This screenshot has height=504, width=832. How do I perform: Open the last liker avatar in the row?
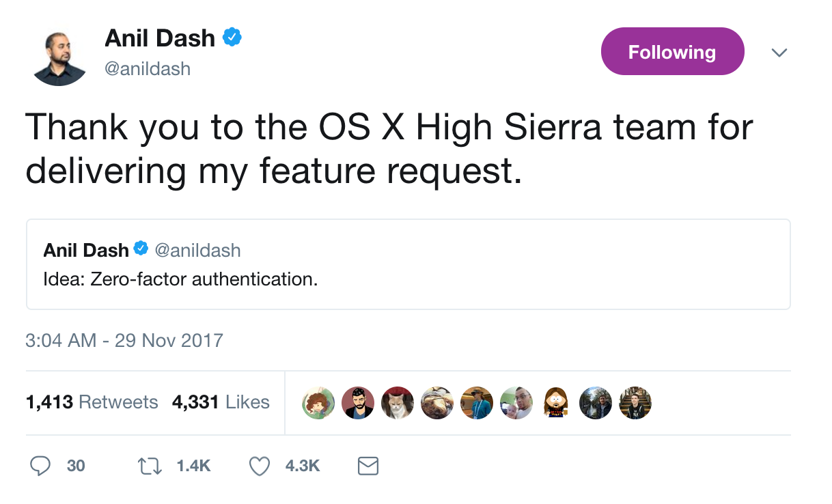tap(635, 403)
